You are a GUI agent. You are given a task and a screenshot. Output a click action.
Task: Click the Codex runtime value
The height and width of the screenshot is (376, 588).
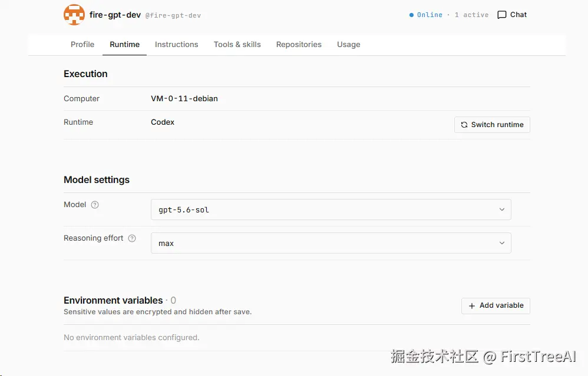(163, 122)
